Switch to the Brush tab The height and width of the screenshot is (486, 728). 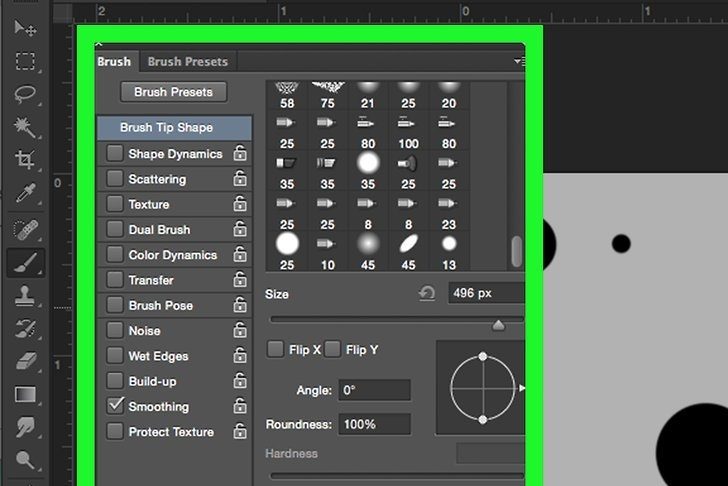click(114, 61)
